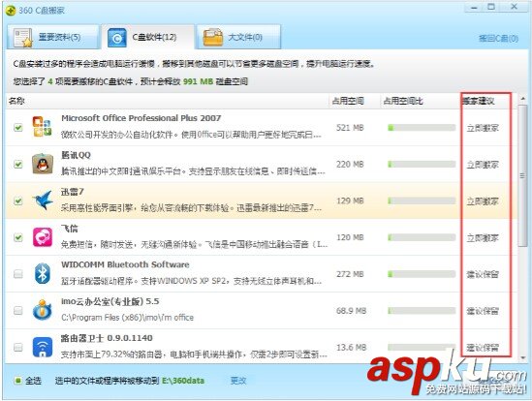The image size is (532, 401).
Task: Click 立即搬家 in the Office row
Action: pyautogui.click(x=483, y=128)
